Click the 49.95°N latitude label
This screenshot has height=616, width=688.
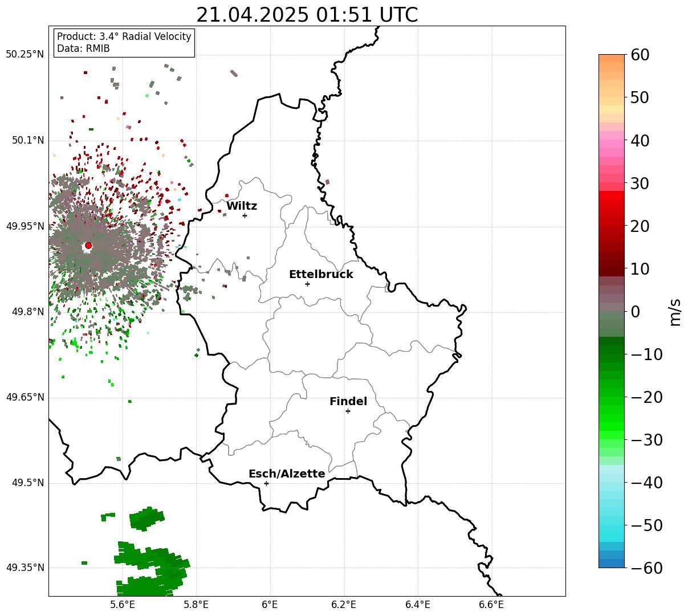tap(25, 226)
